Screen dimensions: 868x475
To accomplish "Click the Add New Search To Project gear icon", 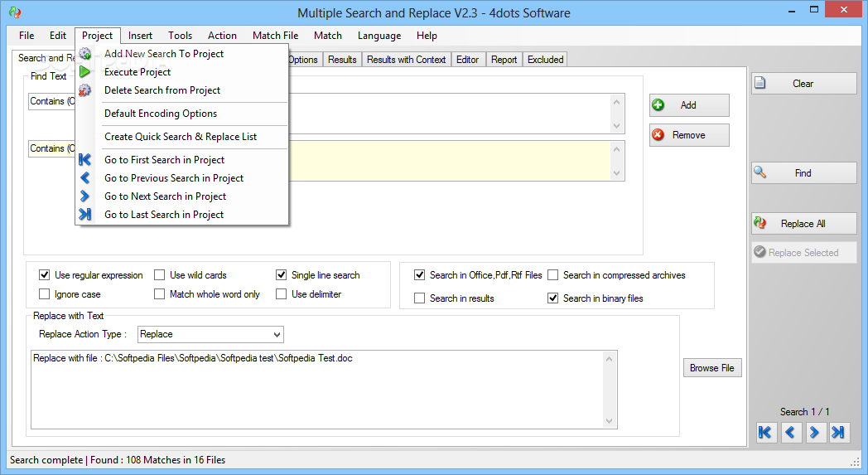I will tap(84, 54).
